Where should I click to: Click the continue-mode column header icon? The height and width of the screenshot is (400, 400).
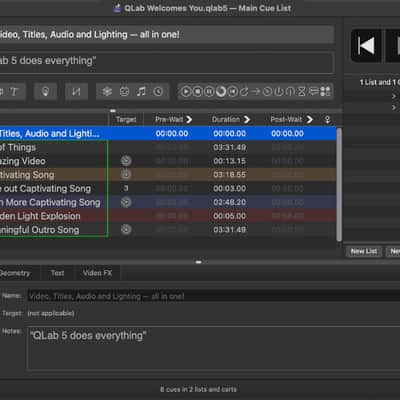point(327,120)
